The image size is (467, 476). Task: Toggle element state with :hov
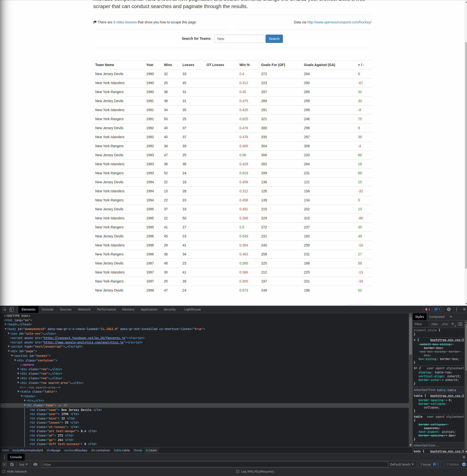[434, 324]
